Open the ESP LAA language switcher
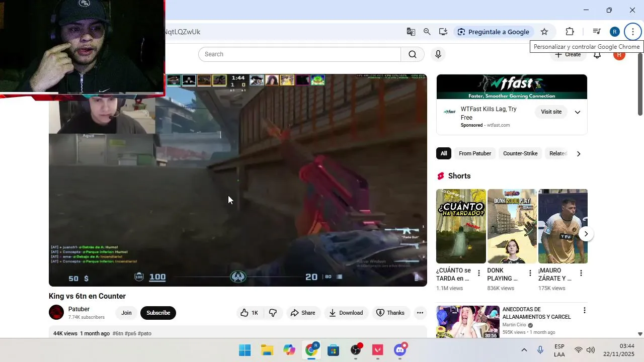This screenshot has width=644, height=362. [x=559, y=350]
